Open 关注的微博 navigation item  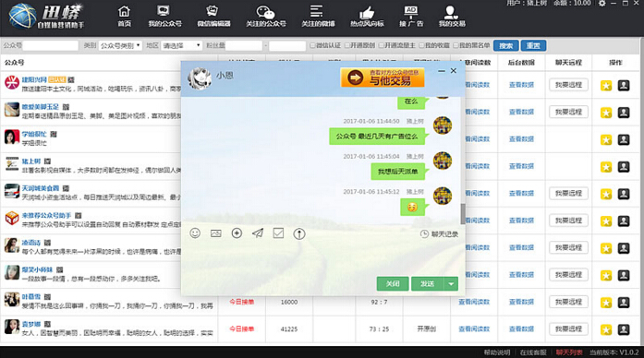pos(318,17)
